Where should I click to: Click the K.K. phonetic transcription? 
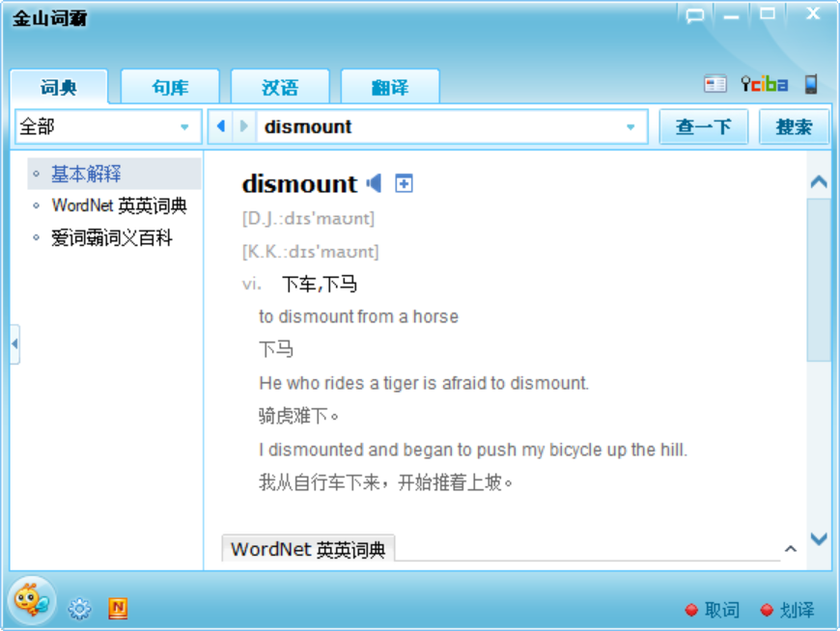coord(310,252)
